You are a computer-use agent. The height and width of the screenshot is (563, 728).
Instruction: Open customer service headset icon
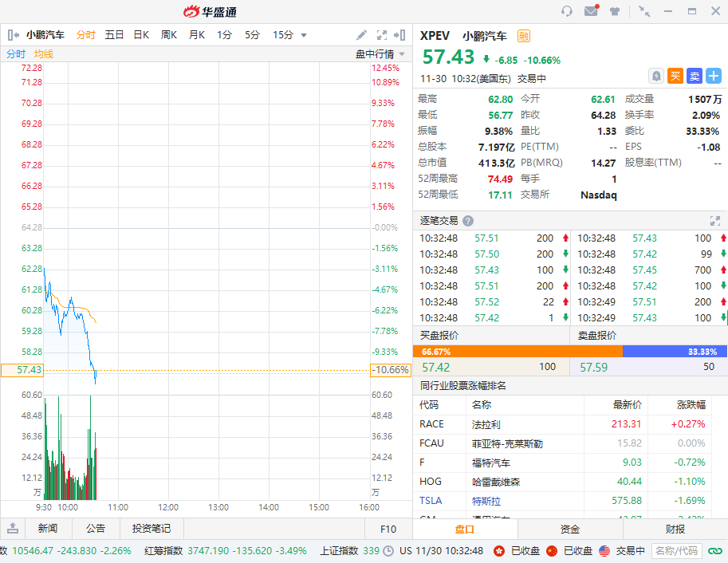tap(566, 11)
